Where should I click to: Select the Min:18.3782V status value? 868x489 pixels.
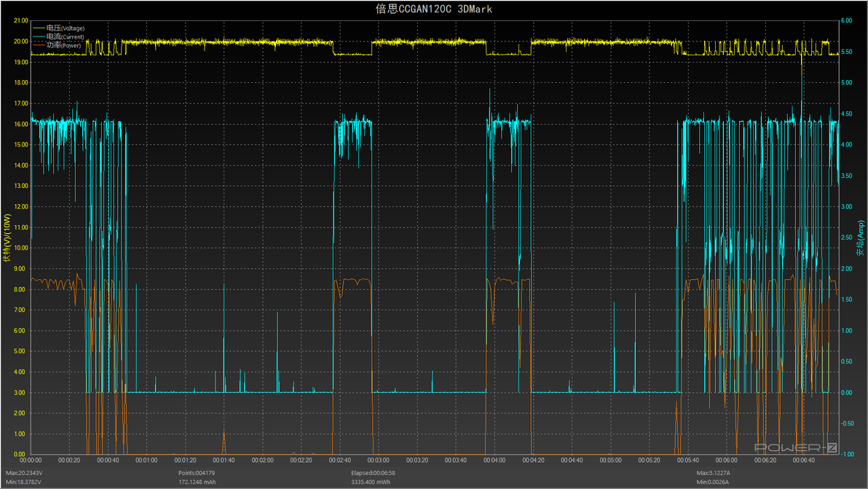tap(24, 482)
